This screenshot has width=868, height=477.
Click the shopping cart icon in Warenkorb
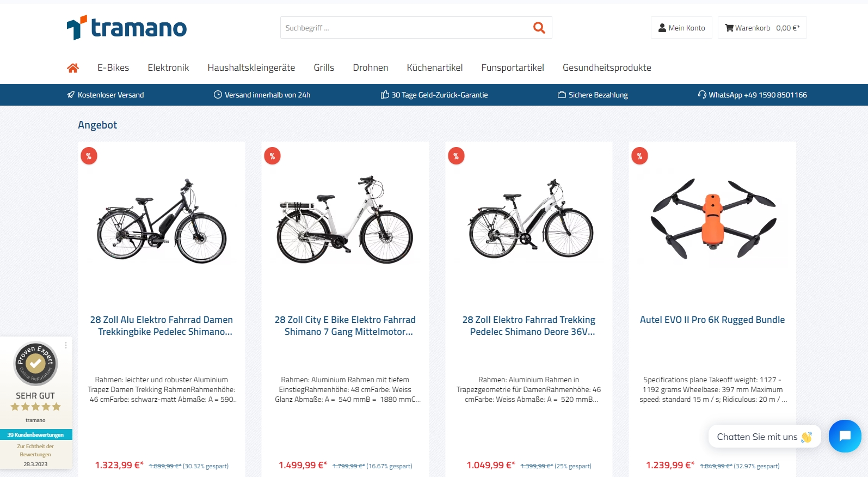pyautogui.click(x=729, y=28)
